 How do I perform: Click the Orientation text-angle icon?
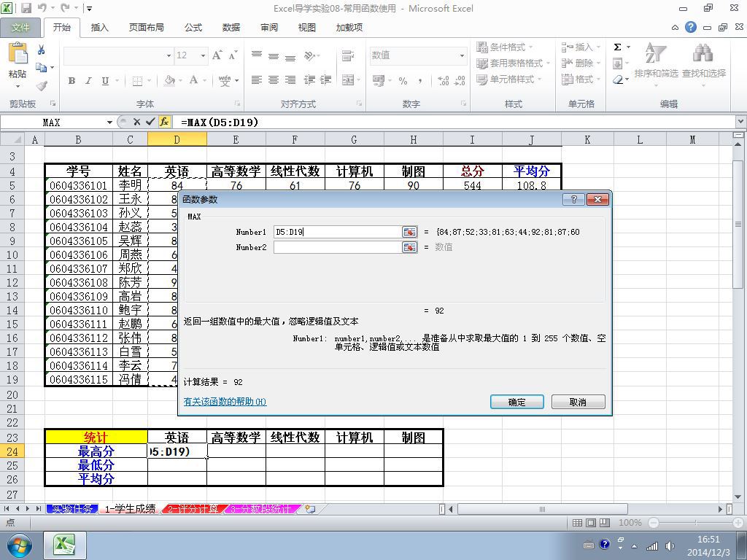(309, 55)
